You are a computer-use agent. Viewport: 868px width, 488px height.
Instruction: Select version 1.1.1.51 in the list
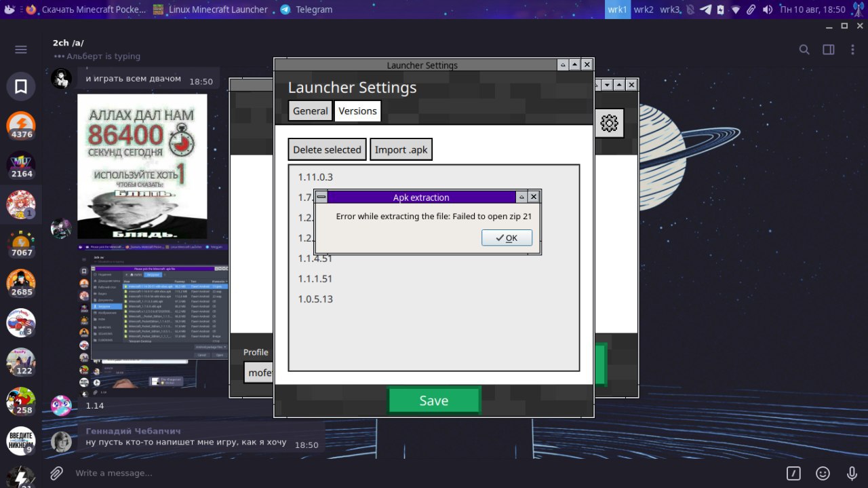tap(434, 279)
